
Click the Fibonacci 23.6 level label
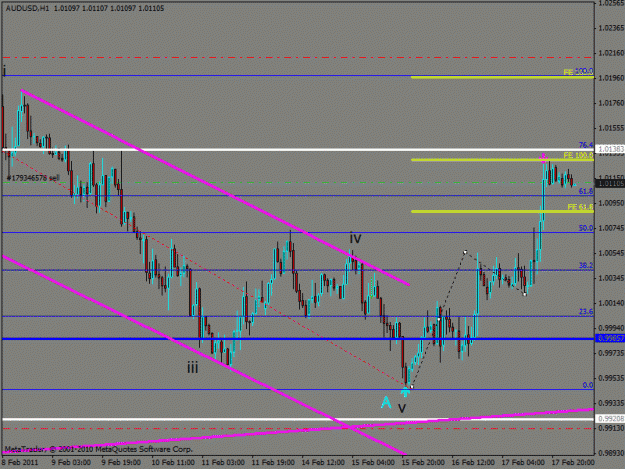(586, 312)
